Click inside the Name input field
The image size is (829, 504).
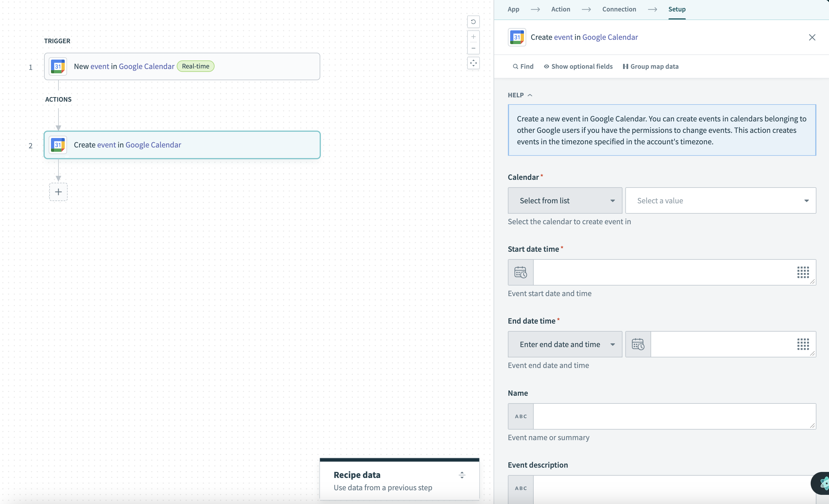tap(674, 416)
